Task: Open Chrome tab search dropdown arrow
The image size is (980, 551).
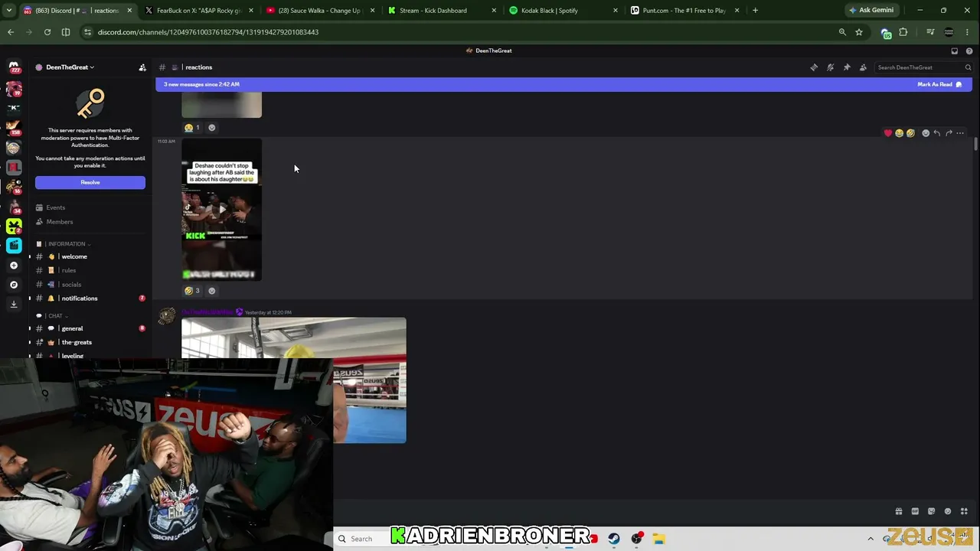Action: click(x=9, y=11)
